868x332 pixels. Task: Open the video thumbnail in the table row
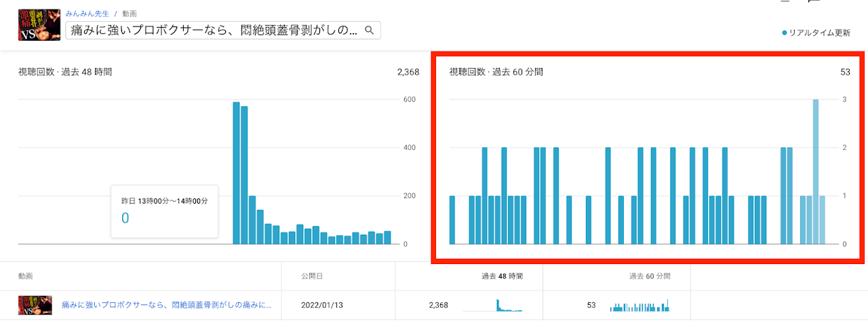click(35, 306)
